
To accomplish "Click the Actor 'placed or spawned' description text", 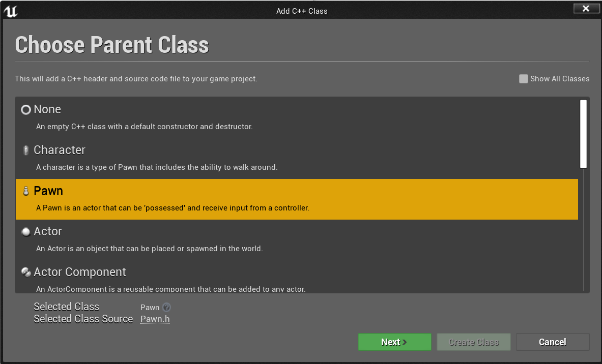I will [149, 249].
